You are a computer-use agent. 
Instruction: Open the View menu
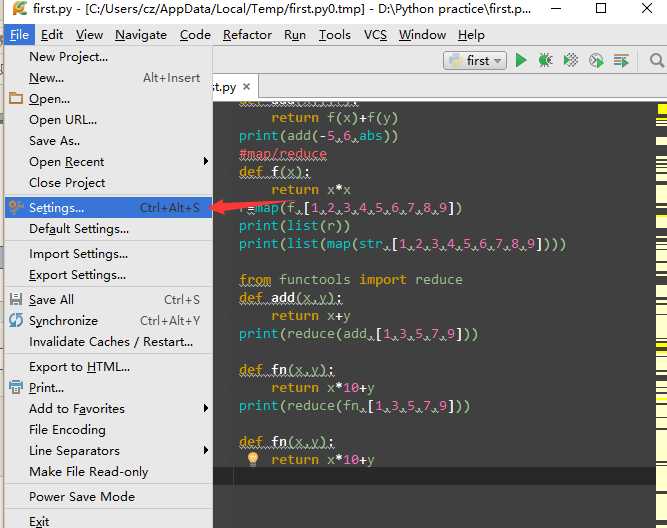89,35
